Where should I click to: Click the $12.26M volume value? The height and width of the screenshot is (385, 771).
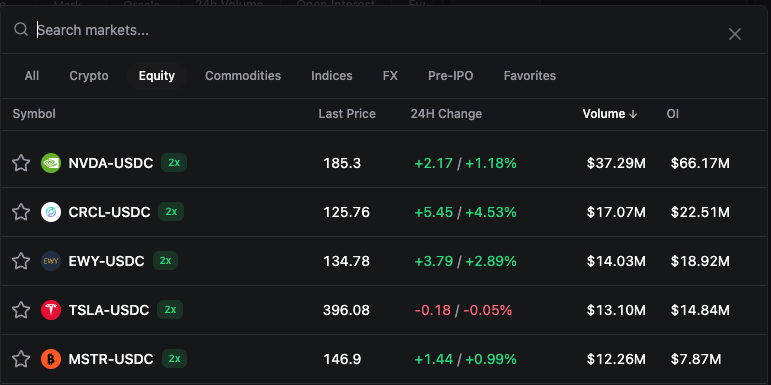click(x=616, y=359)
